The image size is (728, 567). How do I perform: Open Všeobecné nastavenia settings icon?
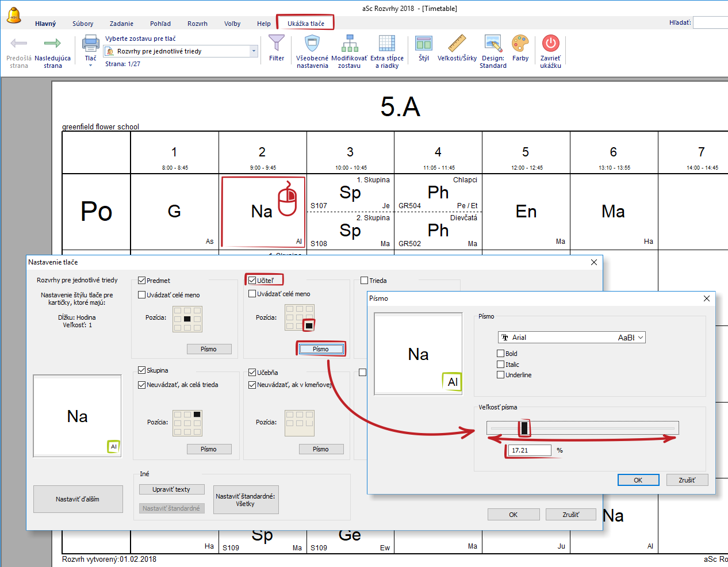pyautogui.click(x=312, y=44)
